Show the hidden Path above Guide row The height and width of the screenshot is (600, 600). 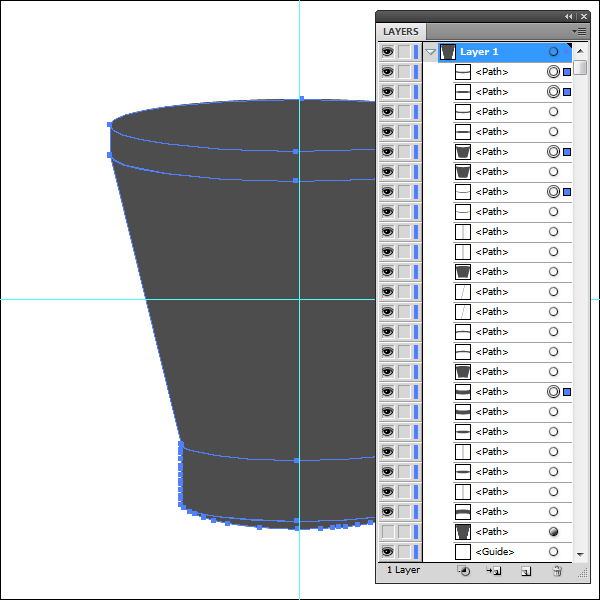[388, 532]
